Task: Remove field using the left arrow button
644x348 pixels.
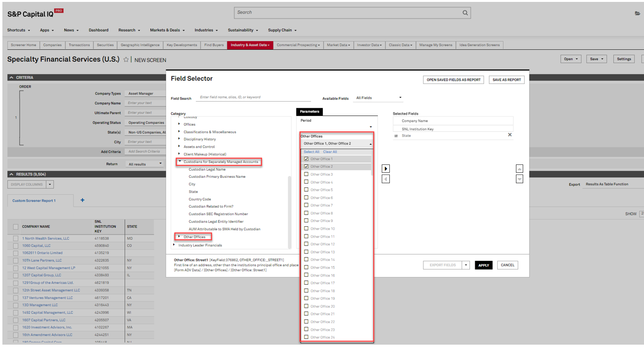Action: (x=386, y=179)
